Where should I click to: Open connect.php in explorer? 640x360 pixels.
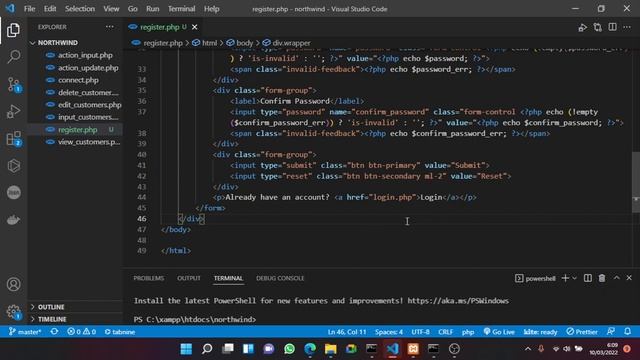75,80
